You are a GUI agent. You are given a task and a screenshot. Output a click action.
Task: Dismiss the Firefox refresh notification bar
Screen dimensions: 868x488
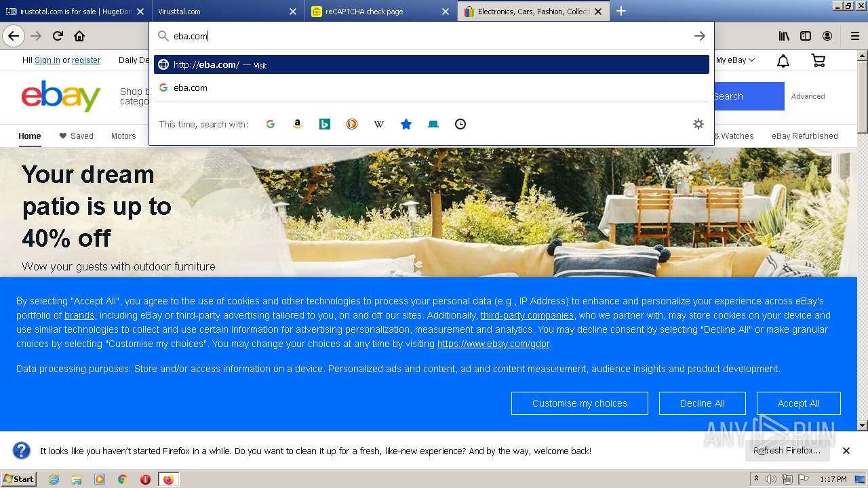[x=846, y=451]
